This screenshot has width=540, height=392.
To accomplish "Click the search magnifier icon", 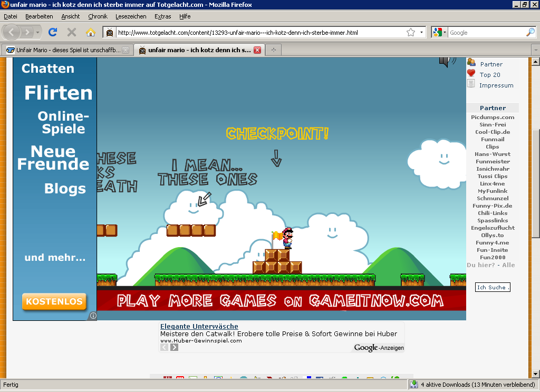I will [x=531, y=32].
